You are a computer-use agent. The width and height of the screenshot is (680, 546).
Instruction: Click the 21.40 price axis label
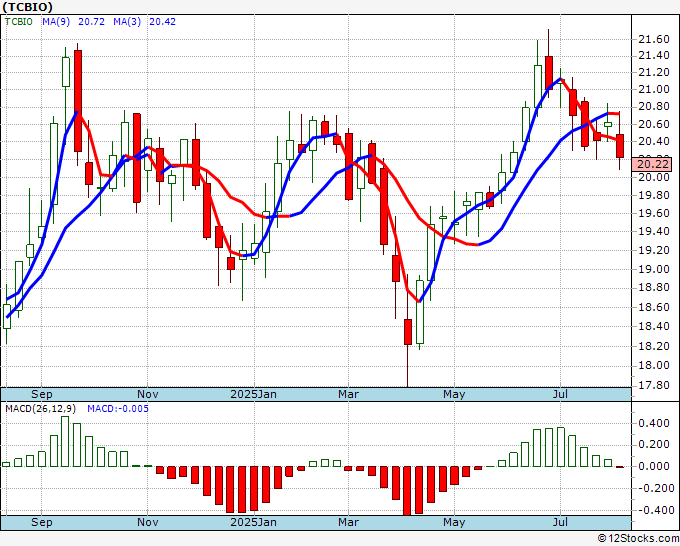(x=654, y=56)
